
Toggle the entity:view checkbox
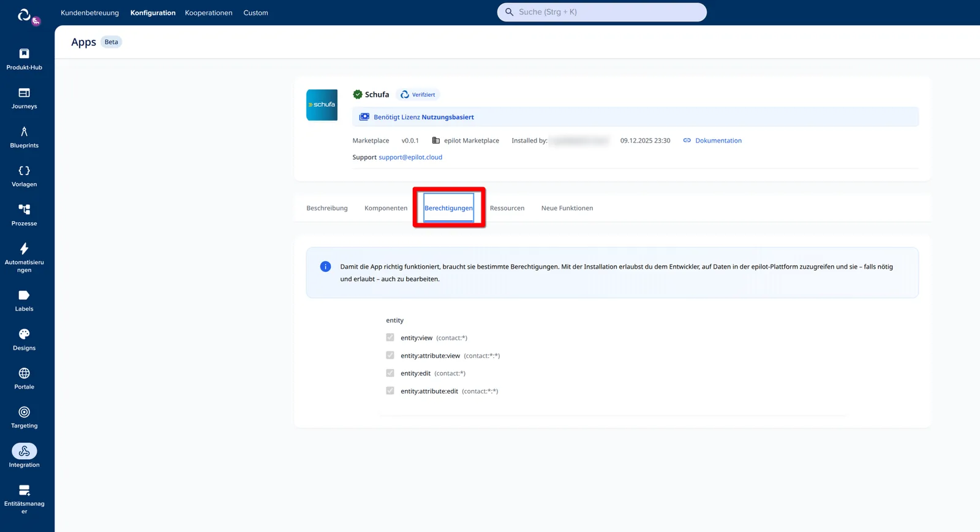(x=390, y=337)
